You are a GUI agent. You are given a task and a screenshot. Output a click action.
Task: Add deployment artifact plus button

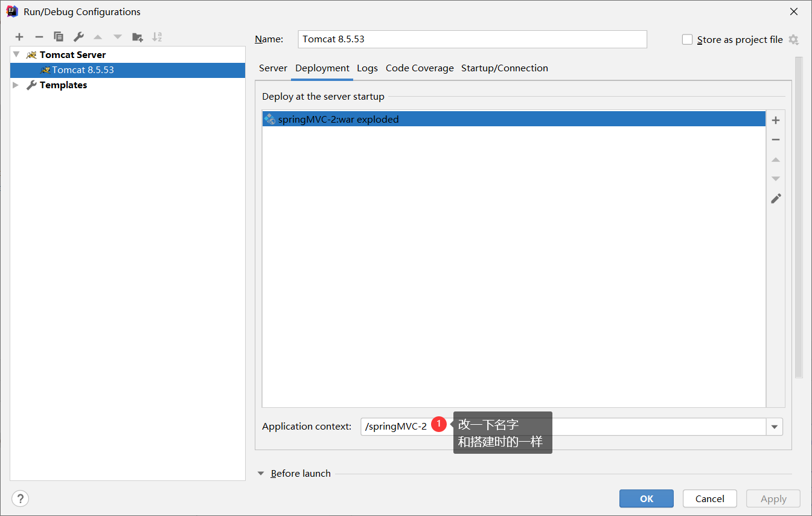776,120
